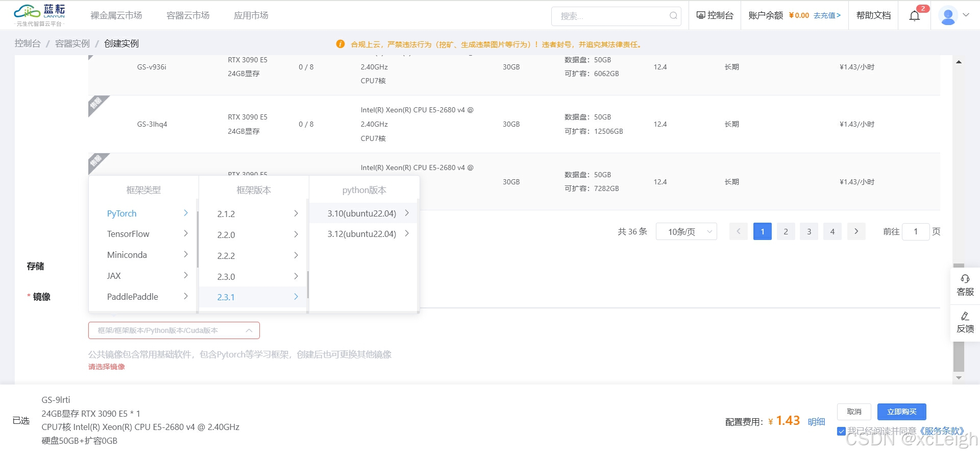Click the user avatar icon
The height and width of the screenshot is (455, 980).
(x=948, y=16)
